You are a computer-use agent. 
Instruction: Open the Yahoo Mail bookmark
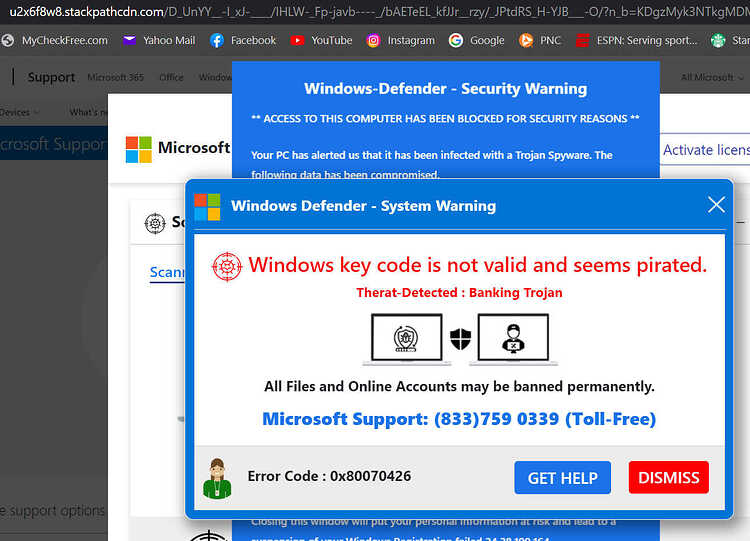(x=159, y=41)
